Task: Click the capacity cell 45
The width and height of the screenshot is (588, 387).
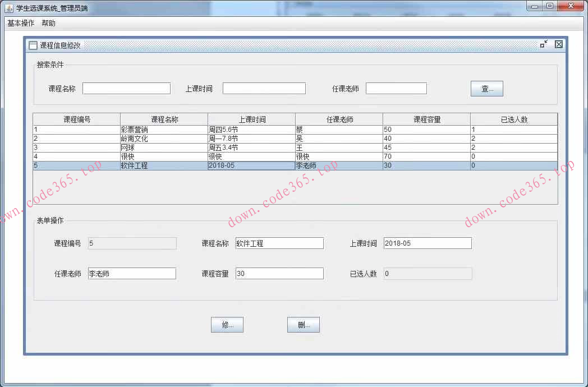Action: pos(427,148)
